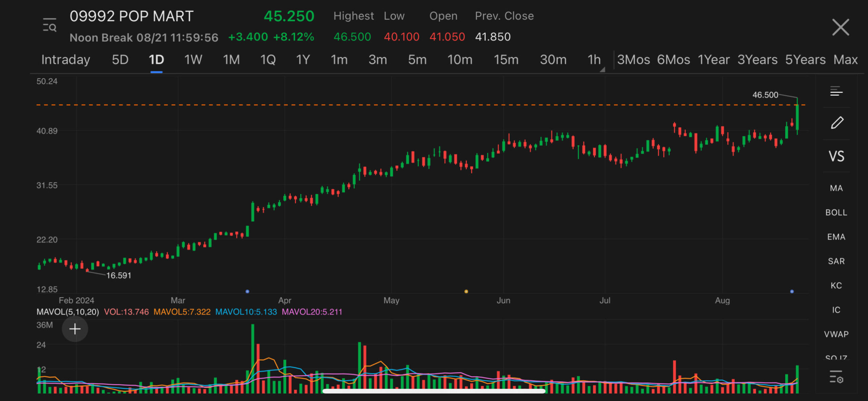Image resolution: width=868 pixels, height=401 pixels.
Task: Open the chart style menu at top right
Action: click(836, 91)
